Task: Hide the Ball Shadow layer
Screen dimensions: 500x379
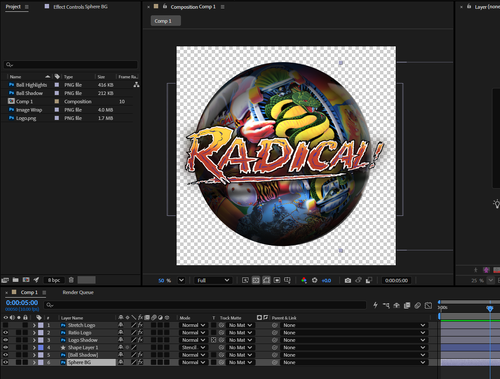Action: (5, 355)
